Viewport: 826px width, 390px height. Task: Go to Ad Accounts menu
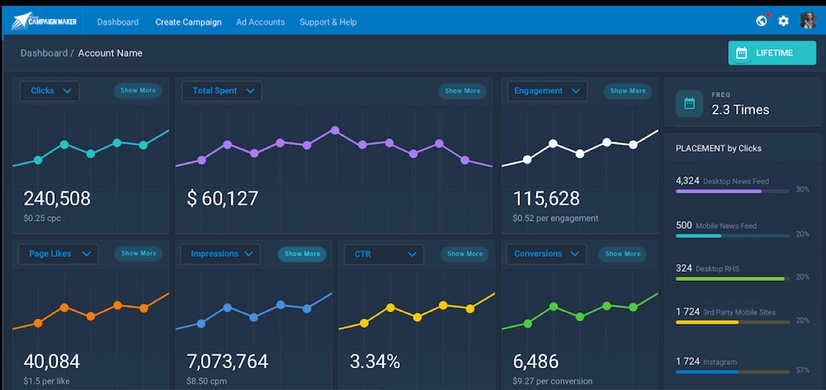[260, 22]
